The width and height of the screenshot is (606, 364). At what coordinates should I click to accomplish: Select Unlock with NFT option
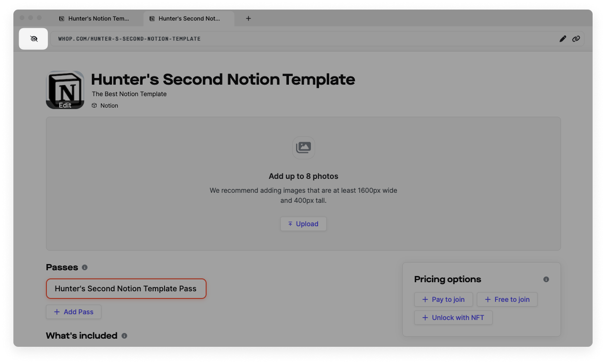click(x=453, y=318)
